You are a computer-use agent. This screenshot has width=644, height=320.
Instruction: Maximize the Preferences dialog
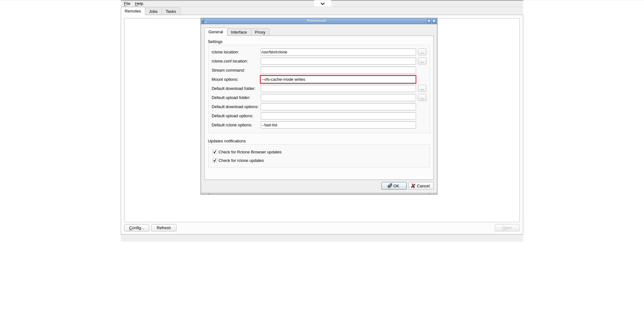pyautogui.click(x=429, y=21)
